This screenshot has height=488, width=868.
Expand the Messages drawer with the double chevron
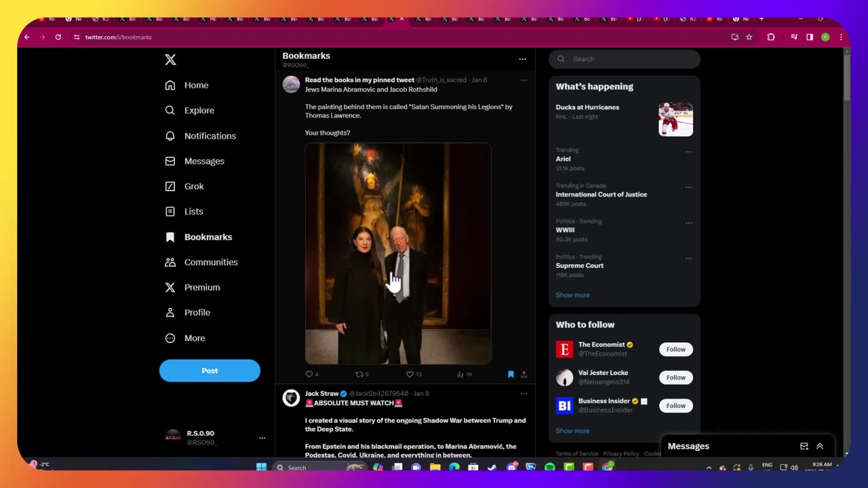pyautogui.click(x=820, y=446)
